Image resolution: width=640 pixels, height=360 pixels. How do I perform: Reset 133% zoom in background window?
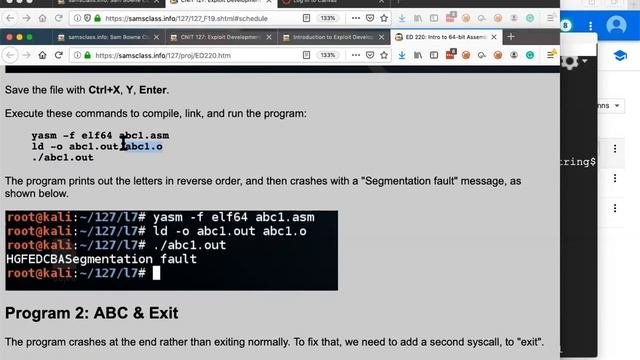328,18
